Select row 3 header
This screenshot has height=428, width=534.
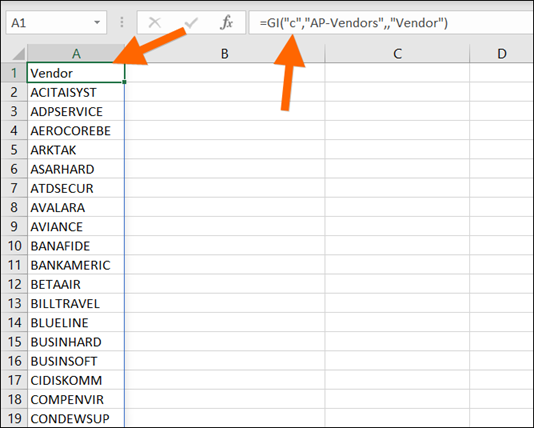(14, 111)
